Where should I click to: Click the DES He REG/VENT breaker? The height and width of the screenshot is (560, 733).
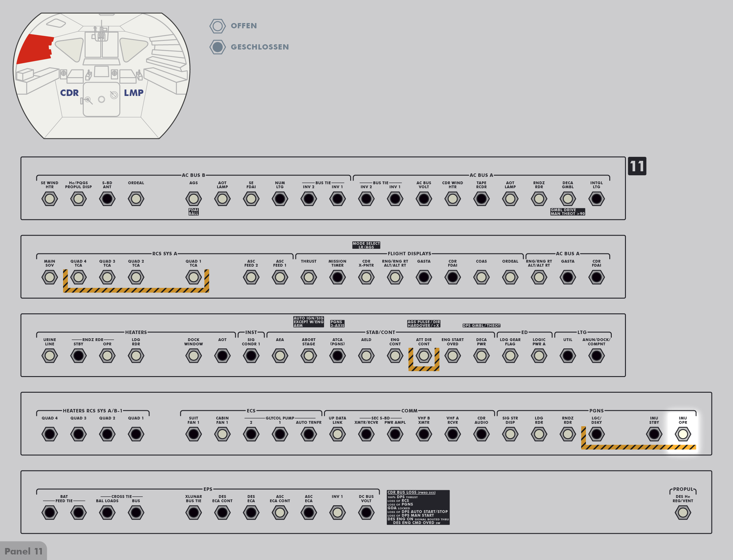(x=683, y=512)
